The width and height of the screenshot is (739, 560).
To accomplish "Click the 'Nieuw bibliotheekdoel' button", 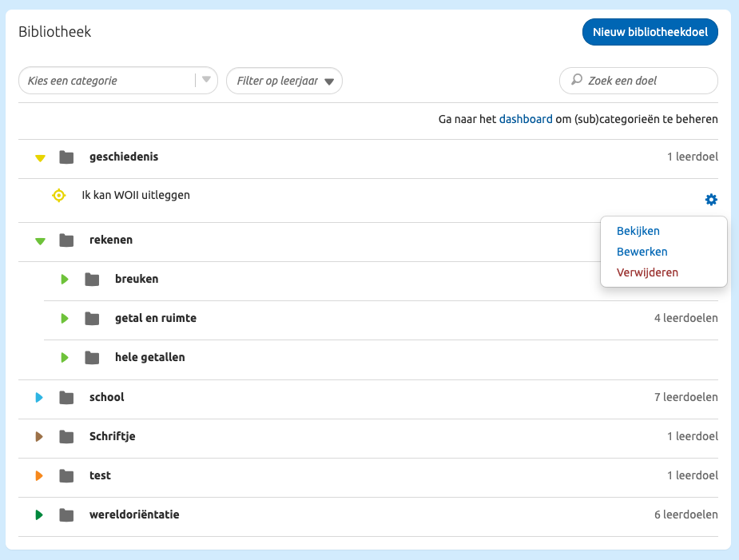I will [650, 33].
